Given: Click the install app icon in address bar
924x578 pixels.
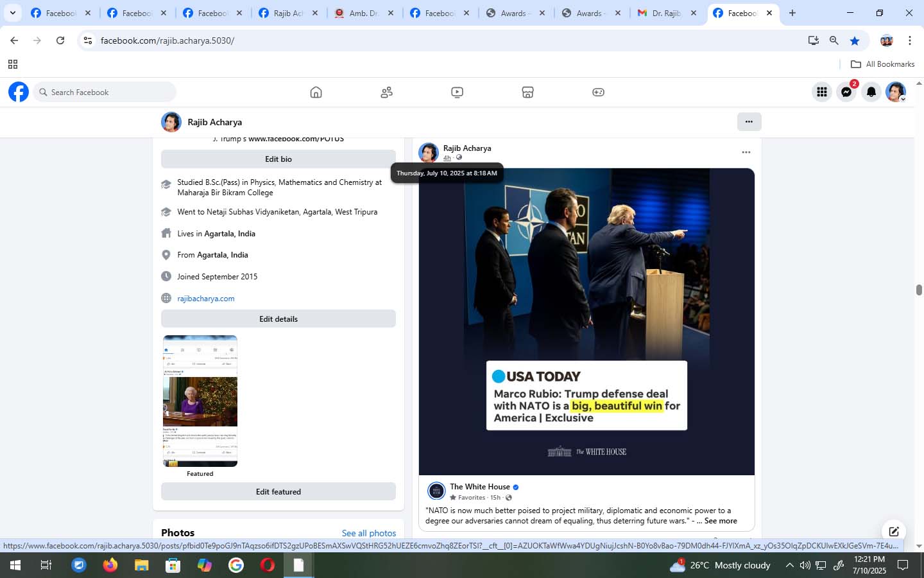Looking at the screenshot, I should pyautogui.click(x=814, y=40).
